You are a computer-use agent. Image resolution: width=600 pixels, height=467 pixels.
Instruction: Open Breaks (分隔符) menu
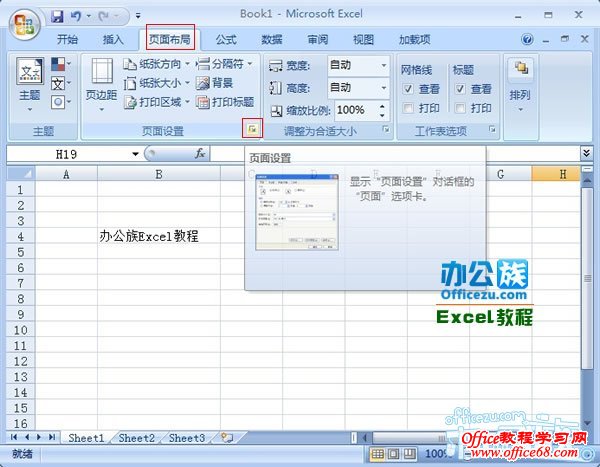click(x=224, y=64)
